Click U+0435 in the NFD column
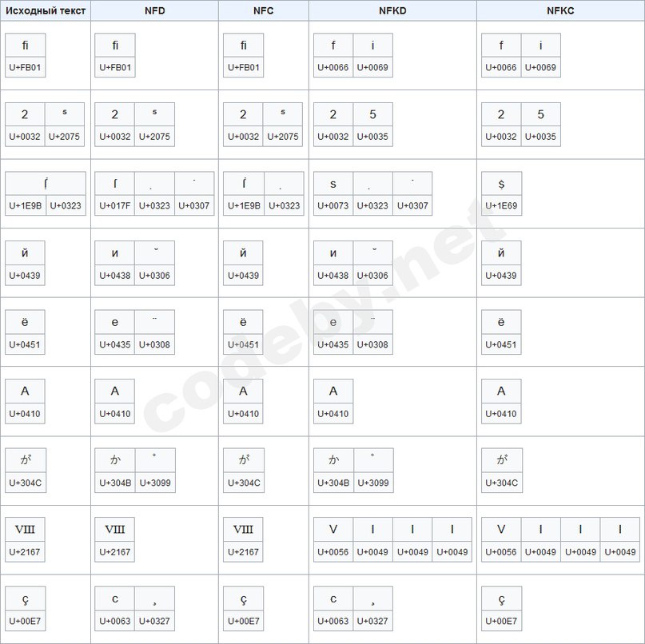The height and width of the screenshot is (644, 645). click(x=115, y=344)
